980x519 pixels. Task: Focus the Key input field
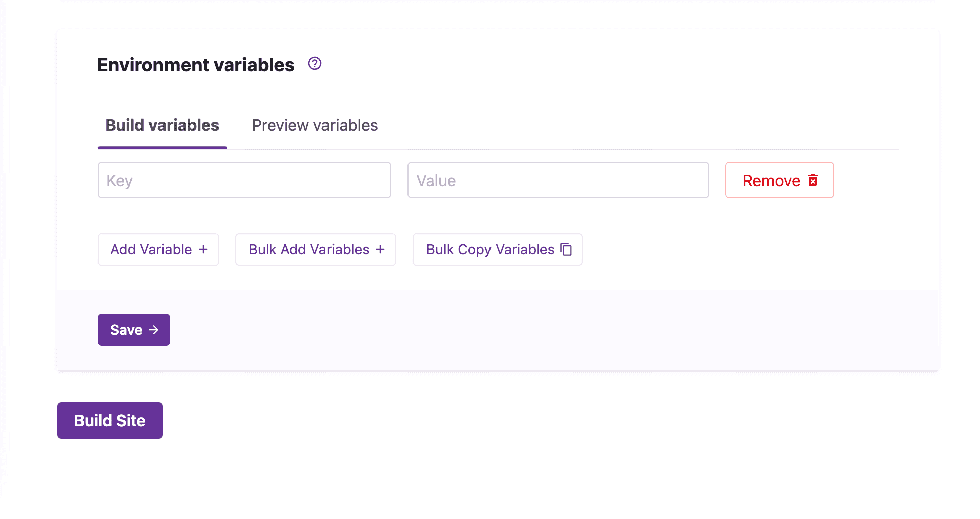[x=244, y=180]
